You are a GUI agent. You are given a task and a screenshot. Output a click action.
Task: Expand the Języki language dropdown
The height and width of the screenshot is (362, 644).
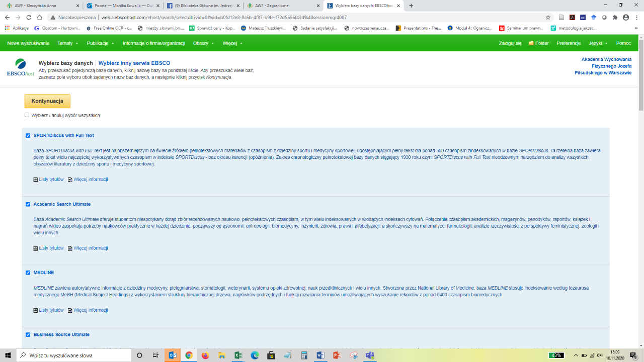598,43
